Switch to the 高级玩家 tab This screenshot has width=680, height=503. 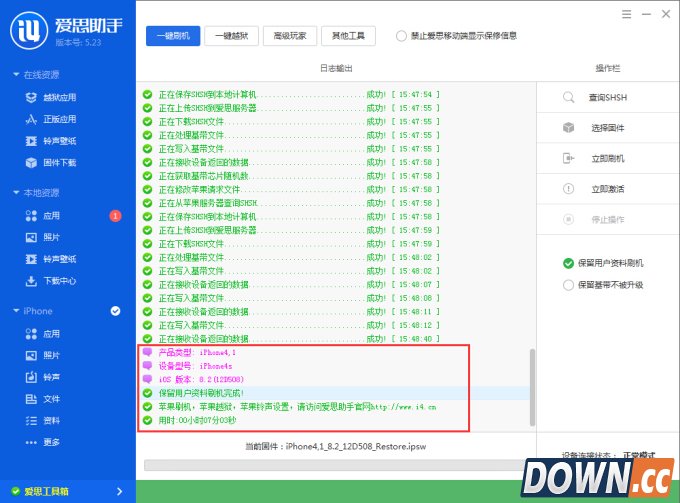(291, 36)
